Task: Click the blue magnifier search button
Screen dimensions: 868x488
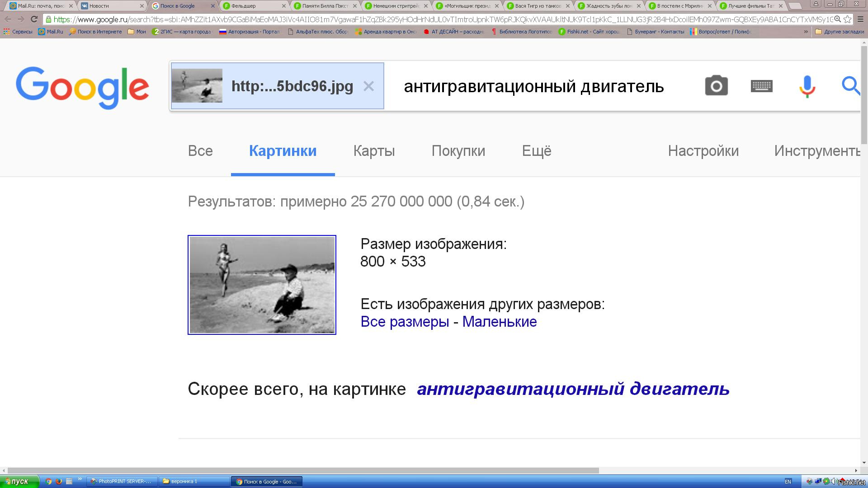Action: point(850,86)
